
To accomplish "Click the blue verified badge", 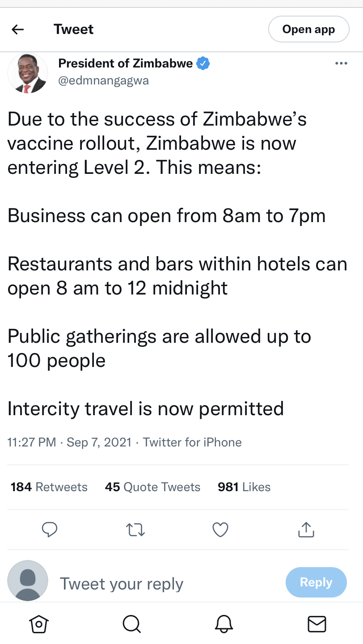I will pos(203,63).
